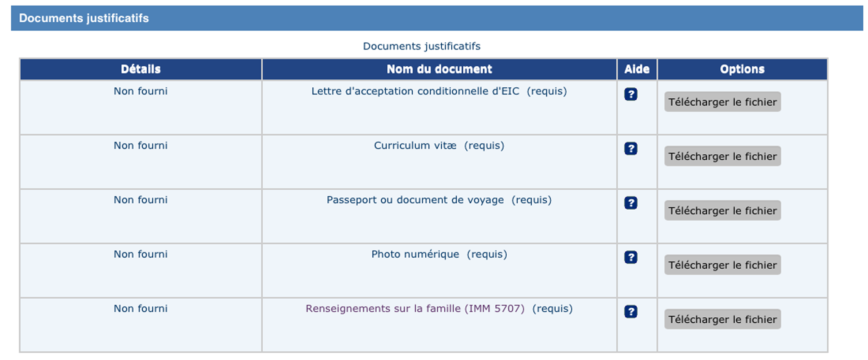The image size is (868, 360).
Task: Upload the Lettre d'acceptation conditionnelle d'EIC file
Action: pos(722,102)
